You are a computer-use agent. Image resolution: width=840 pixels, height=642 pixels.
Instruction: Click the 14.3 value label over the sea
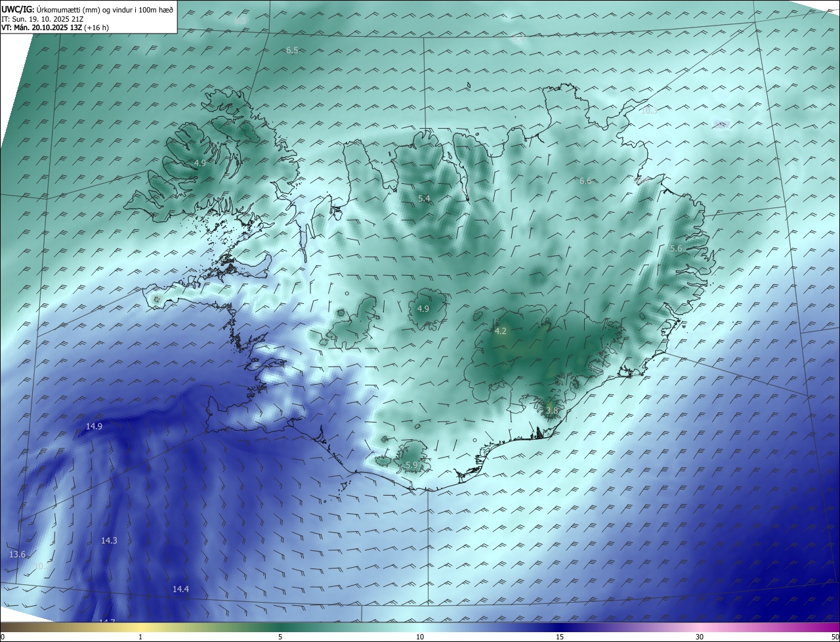click(x=109, y=541)
